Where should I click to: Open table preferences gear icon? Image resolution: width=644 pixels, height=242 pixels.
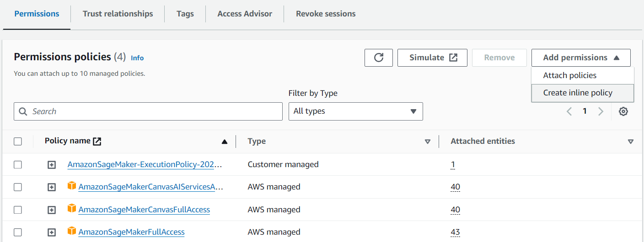tap(623, 111)
